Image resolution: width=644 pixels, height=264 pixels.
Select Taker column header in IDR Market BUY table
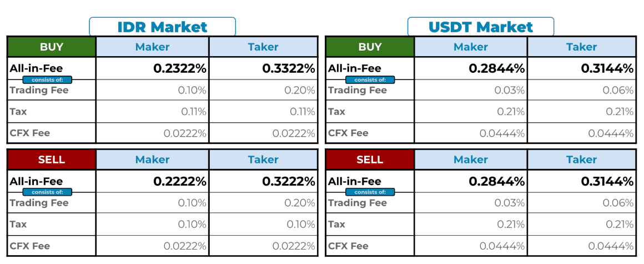pyautogui.click(x=263, y=47)
